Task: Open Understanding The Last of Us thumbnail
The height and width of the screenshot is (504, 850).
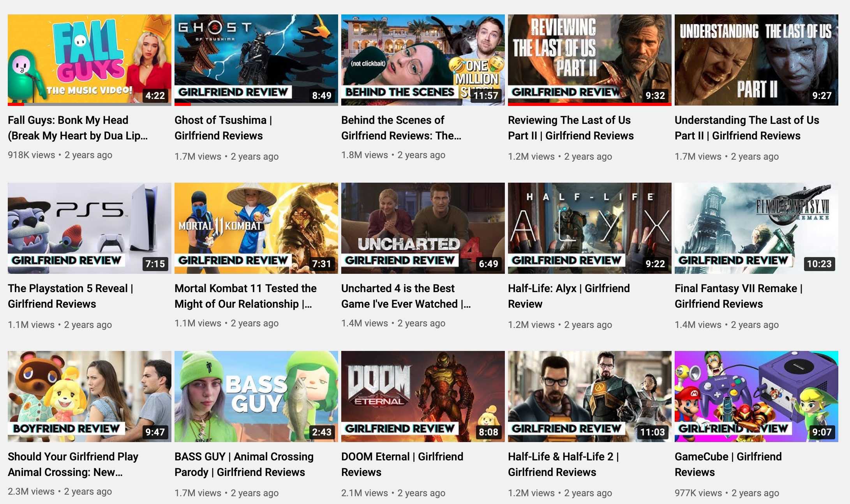Action: 756,60
